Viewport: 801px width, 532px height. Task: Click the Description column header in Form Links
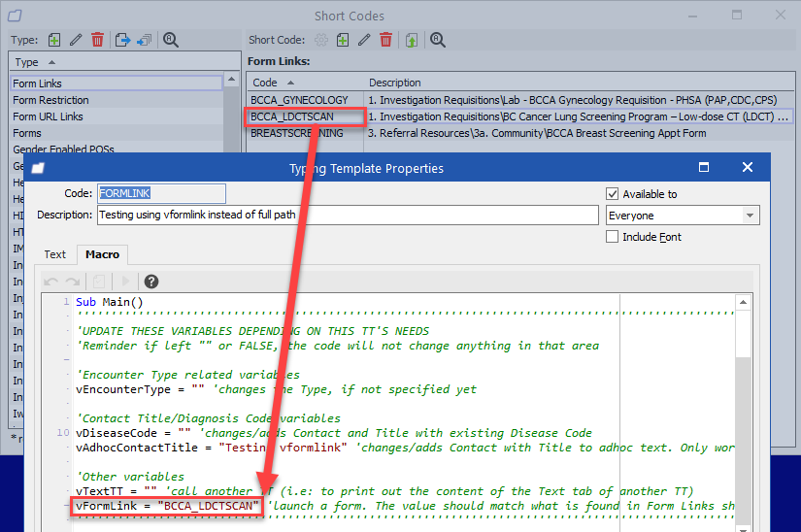click(579, 83)
